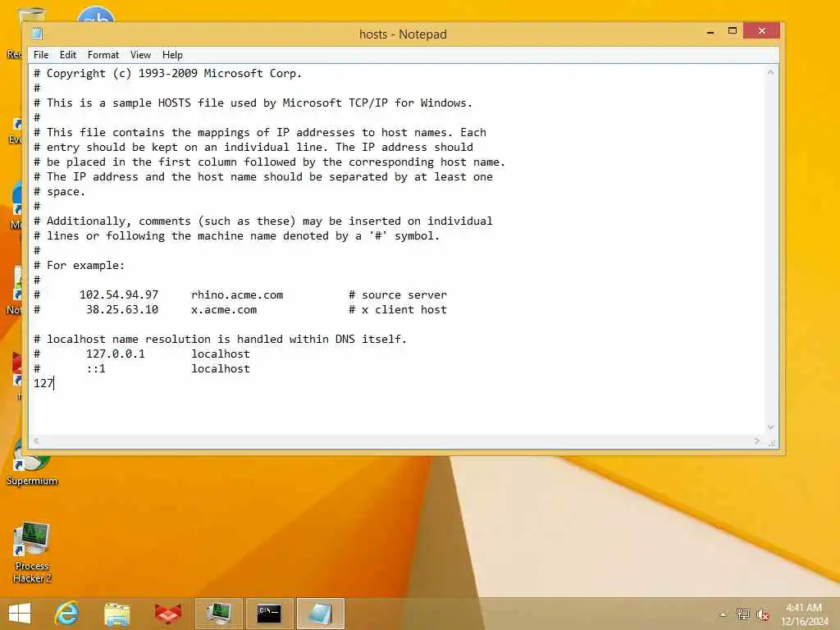840x630 pixels.
Task: Click the Notepad taskbar button
Action: 320,614
